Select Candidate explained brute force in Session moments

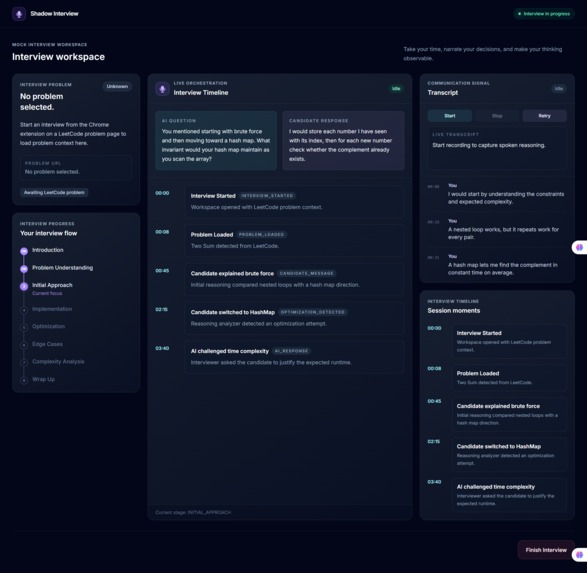click(509, 414)
